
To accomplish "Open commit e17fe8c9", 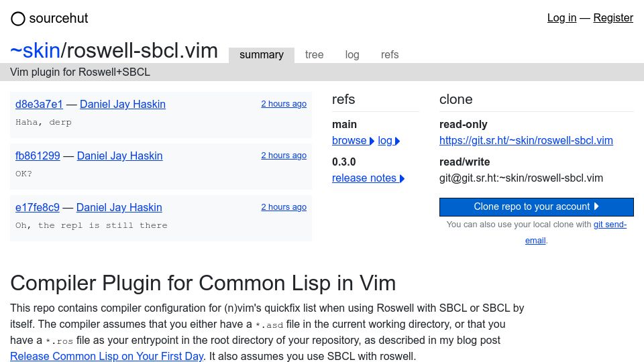I will point(38,208).
